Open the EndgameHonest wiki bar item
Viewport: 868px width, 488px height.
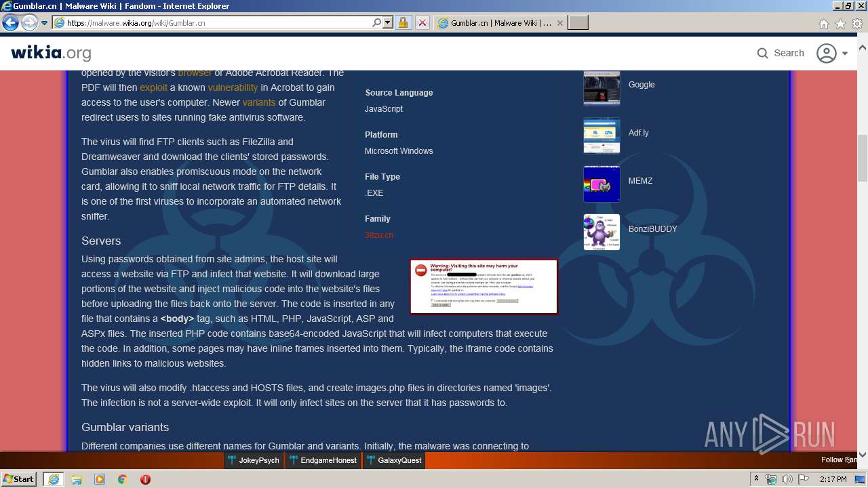(x=323, y=460)
